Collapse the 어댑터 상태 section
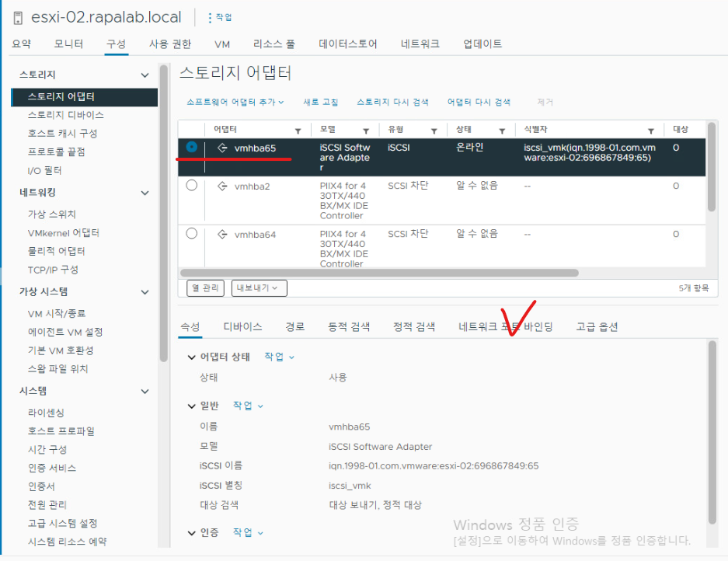 (191, 357)
